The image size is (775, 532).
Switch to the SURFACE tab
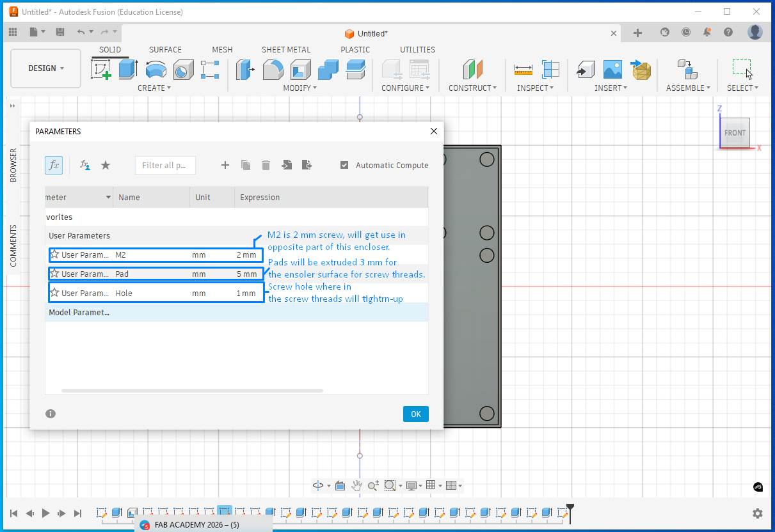[165, 49]
